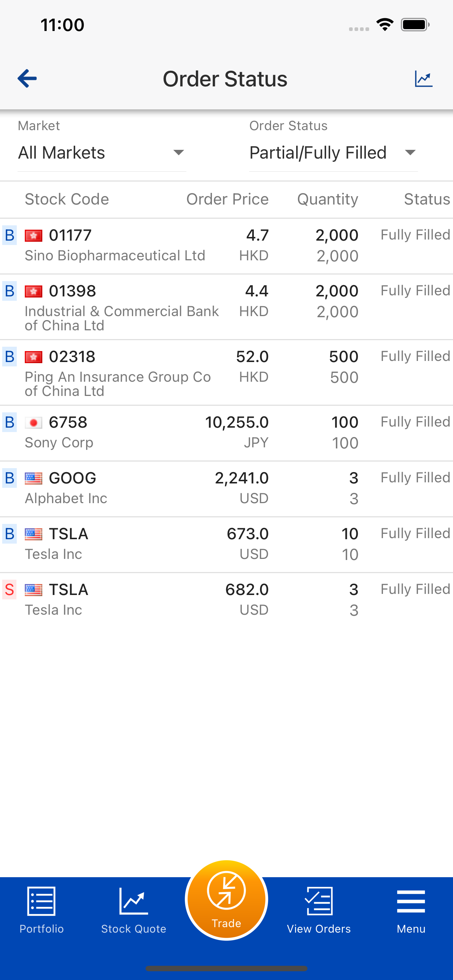Expand the All Markets dropdown

point(102,153)
